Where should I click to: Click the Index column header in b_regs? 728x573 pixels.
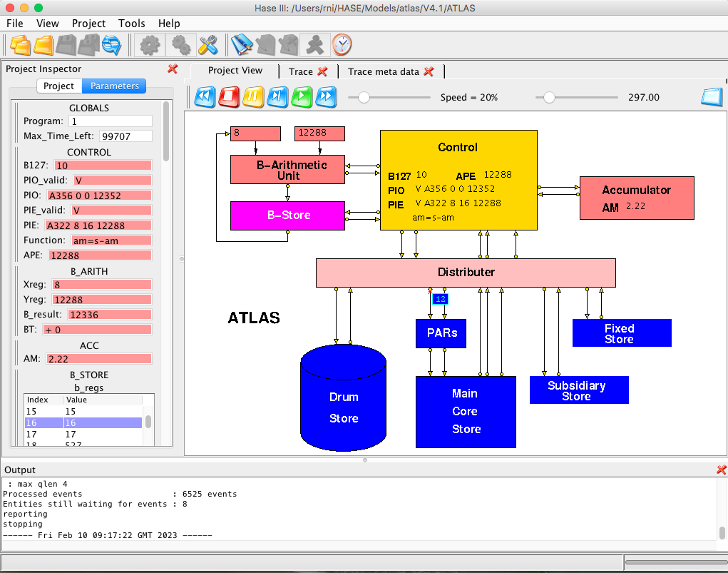pos(44,400)
